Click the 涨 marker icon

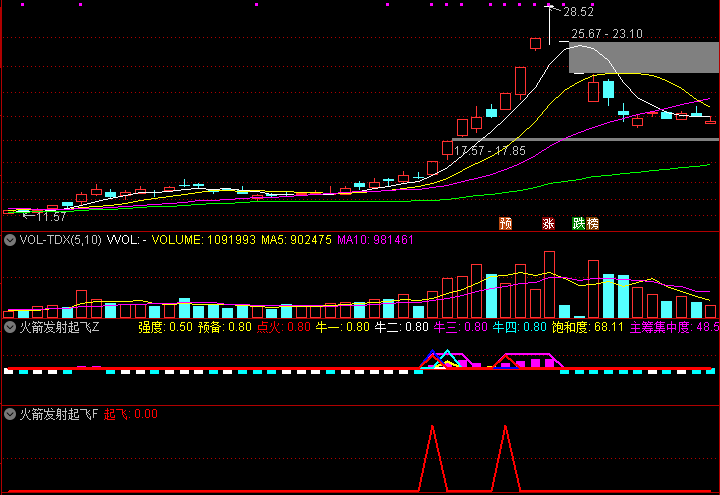pyautogui.click(x=548, y=224)
